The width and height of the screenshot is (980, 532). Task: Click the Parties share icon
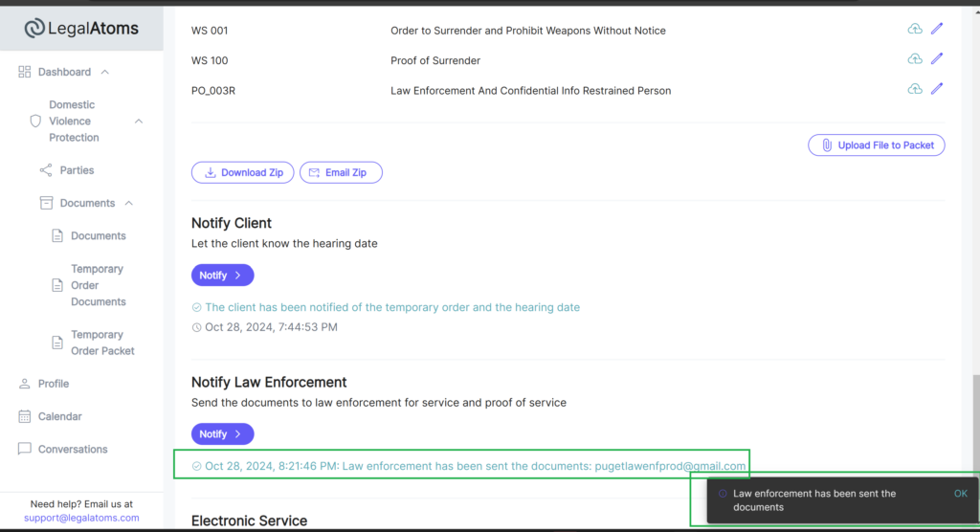click(x=46, y=170)
